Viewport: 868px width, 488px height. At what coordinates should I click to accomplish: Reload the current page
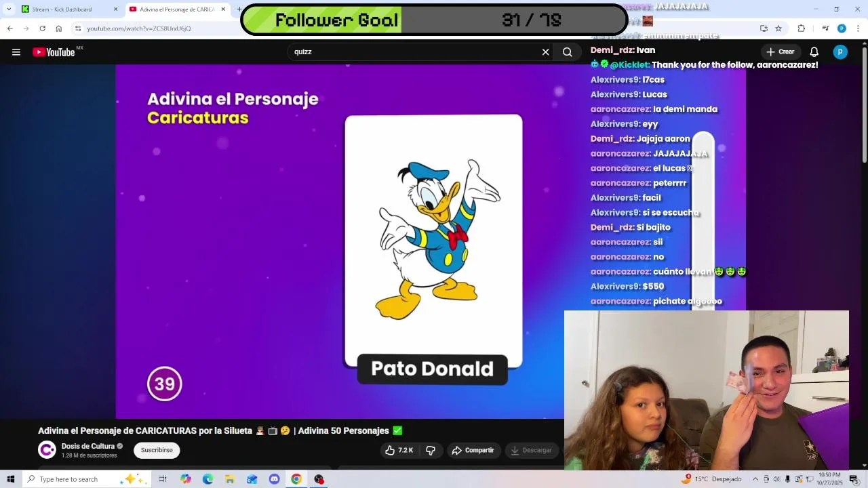[42, 28]
